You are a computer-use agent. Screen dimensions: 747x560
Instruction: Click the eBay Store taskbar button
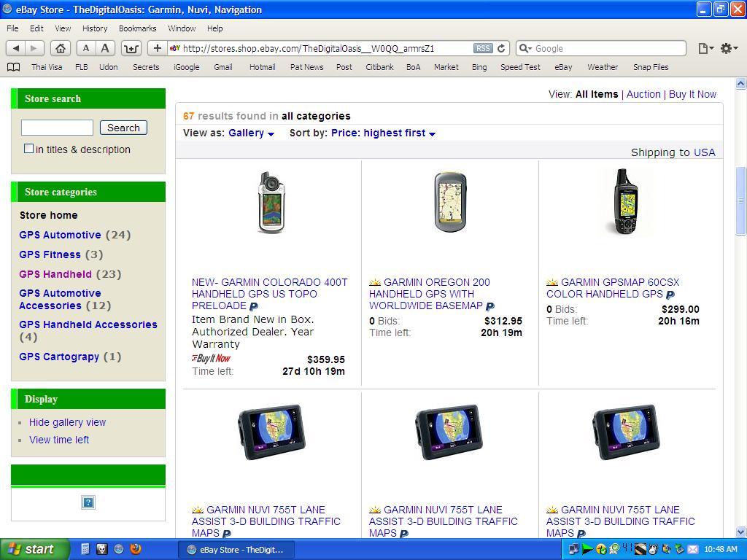236,550
